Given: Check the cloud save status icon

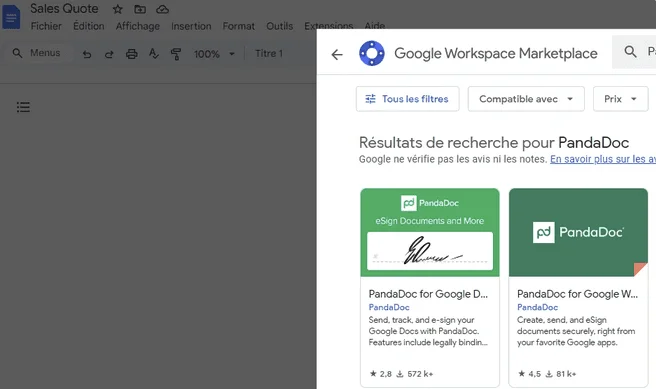Looking at the screenshot, I should pos(162,9).
